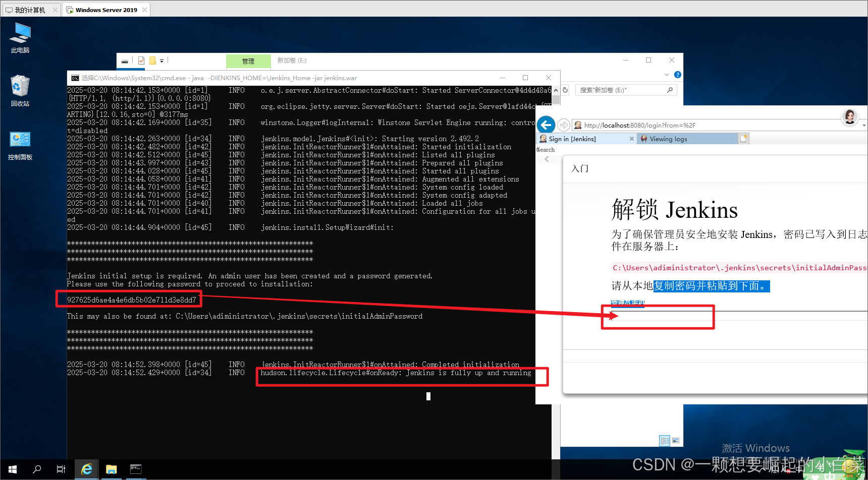Viewport: 868px width, 480px height.
Task: Click the 解锁 Jenkins heading
Action: pos(675,209)
